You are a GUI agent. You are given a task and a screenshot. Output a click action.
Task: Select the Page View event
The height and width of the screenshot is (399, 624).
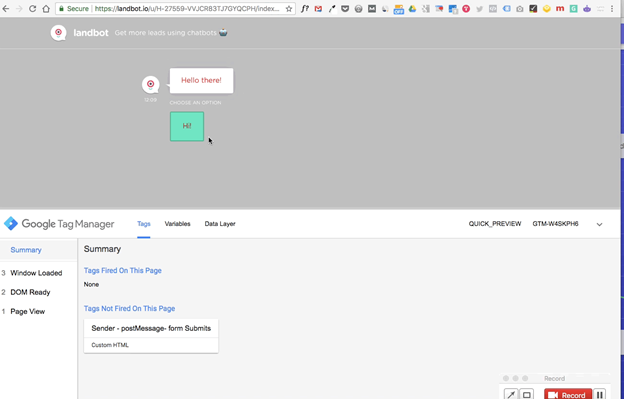(x=27, y=311)
